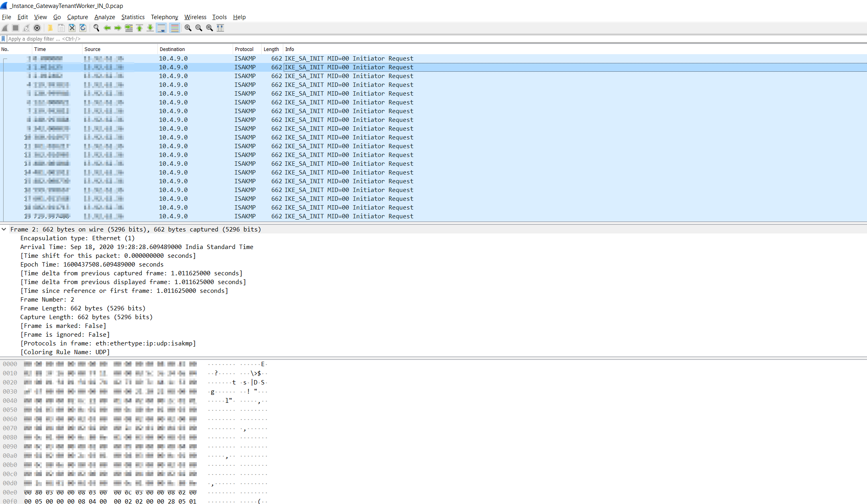Open display filter bookmark menu
Screen dimensions: 867x504
tap(4, 39)
